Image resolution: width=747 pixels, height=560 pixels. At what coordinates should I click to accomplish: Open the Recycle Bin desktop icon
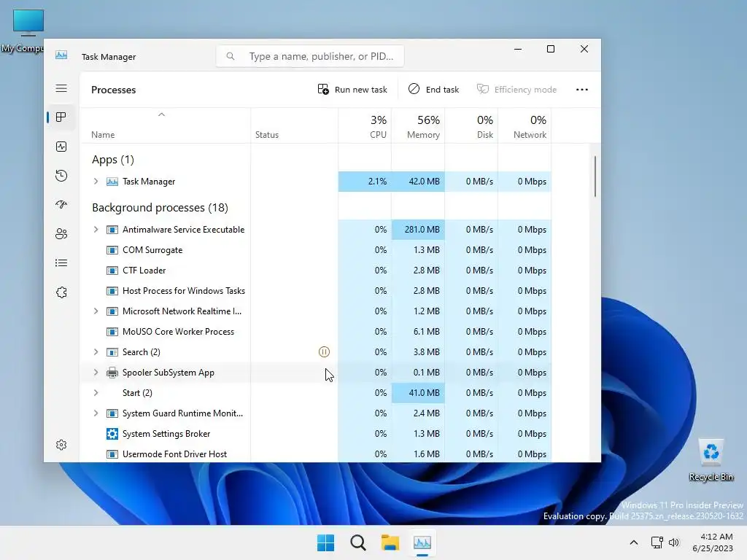tap(711, 460)
